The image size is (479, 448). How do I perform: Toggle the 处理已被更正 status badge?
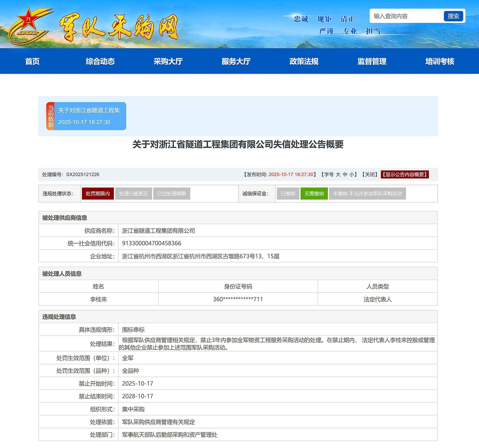tap(134, 194)
